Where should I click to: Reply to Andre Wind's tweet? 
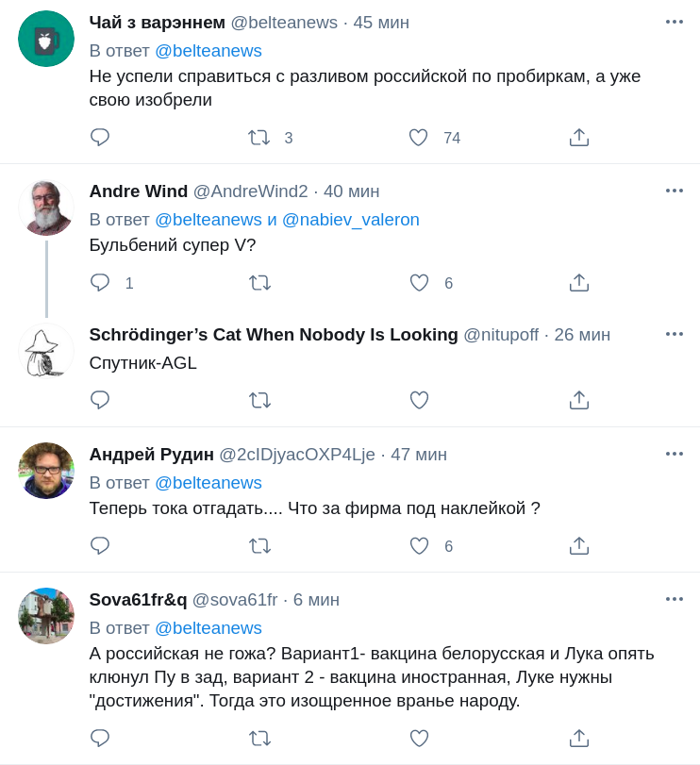click(100, 283)
